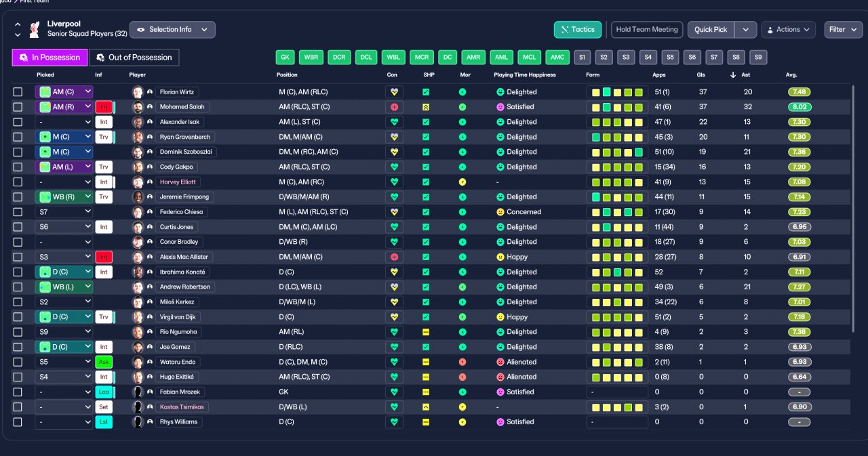Click Federico Chiesa's Concerned face icon

500,212
